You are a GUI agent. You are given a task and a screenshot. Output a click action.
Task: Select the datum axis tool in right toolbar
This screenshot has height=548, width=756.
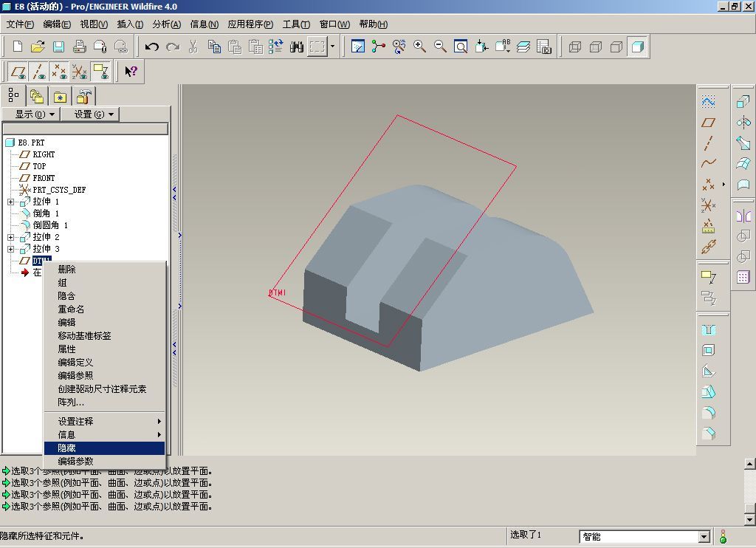[708, 143]
